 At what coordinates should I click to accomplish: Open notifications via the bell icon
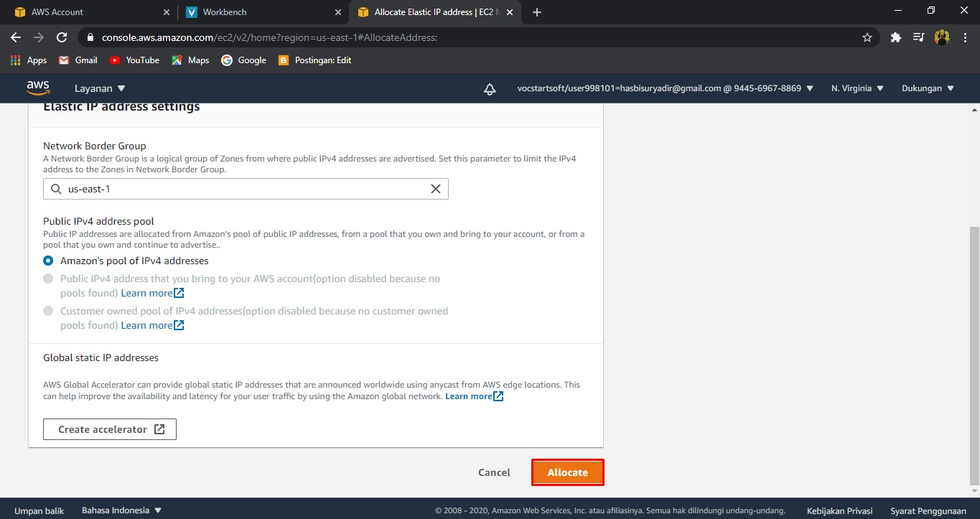(489, 88)
